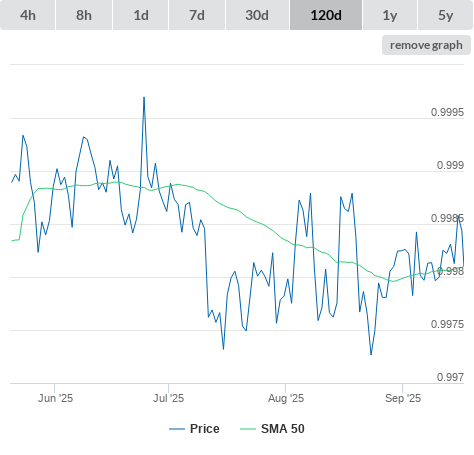Change chart range to 1y

click(390, 15)
